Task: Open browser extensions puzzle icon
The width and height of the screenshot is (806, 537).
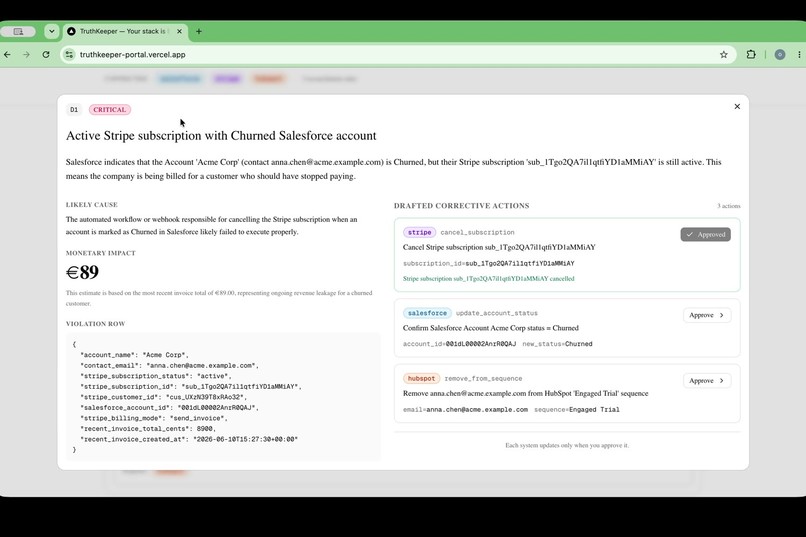Action: tap(751, 54)
